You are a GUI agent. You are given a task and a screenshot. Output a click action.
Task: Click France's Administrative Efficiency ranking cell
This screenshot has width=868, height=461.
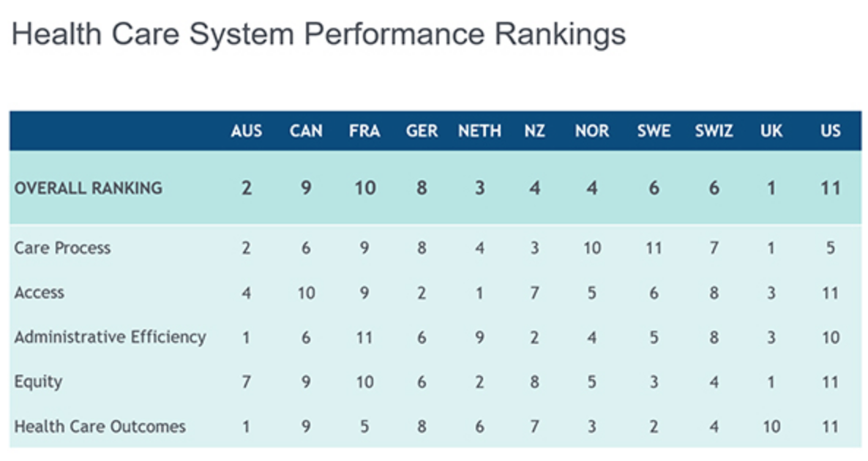coord(364,337)
